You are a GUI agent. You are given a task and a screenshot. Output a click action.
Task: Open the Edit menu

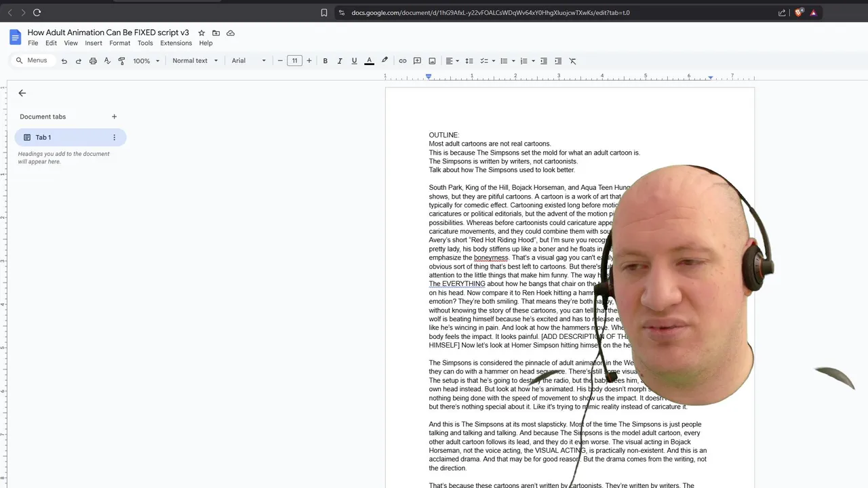coord(51,43)
